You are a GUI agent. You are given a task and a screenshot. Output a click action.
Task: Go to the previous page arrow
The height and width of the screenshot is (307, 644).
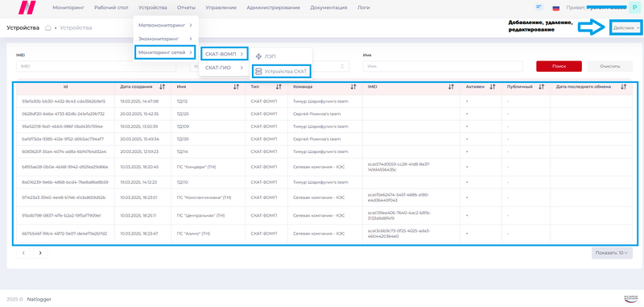[x=23, y=253]
